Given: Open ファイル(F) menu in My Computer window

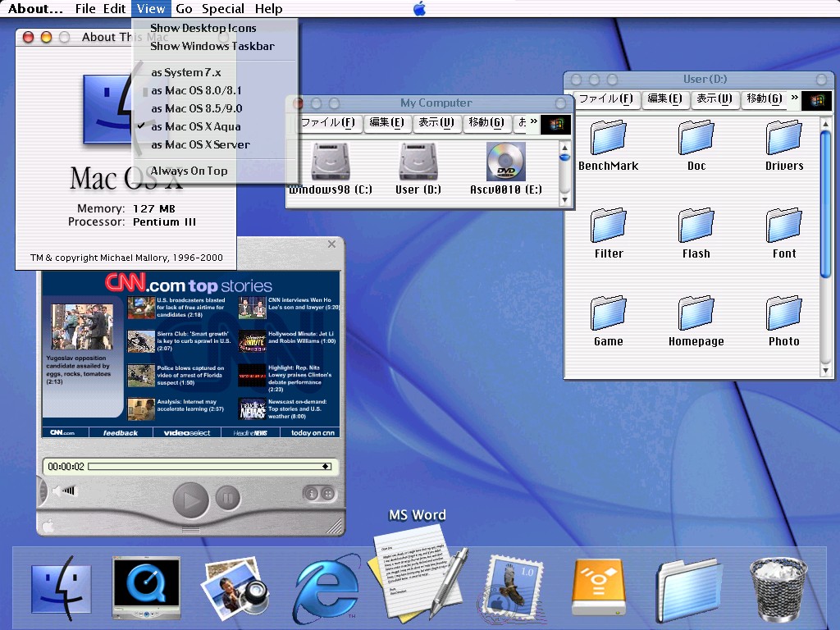Looking at the screenshot, I should point(328,123).
